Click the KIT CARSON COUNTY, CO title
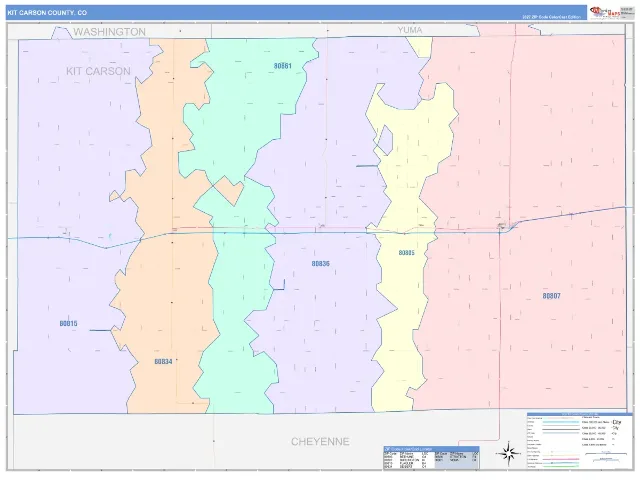This screenshot has width=640, height=480. (x=47, y=13)
